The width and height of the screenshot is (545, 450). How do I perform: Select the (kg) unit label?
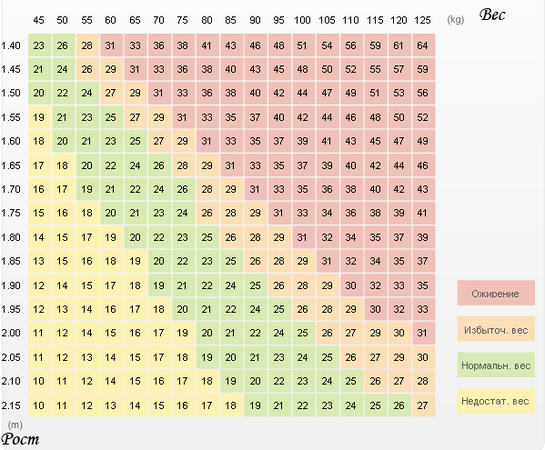[455, 20]
